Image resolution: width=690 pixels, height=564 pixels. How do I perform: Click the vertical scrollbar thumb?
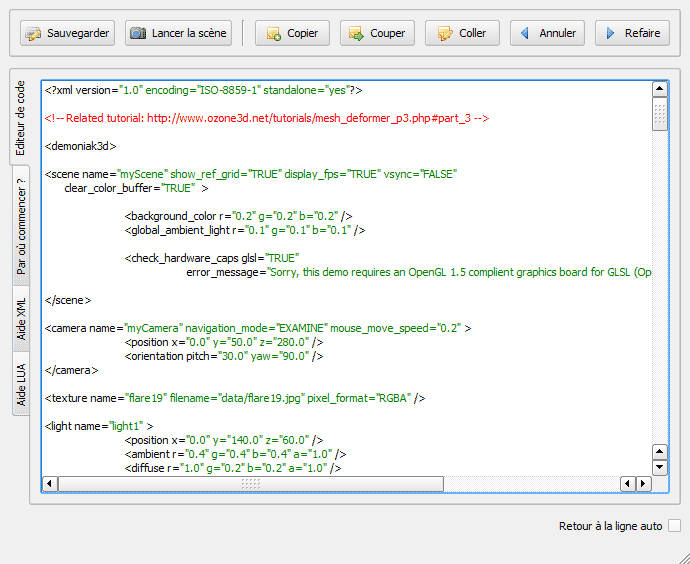[x=660, y=114]
